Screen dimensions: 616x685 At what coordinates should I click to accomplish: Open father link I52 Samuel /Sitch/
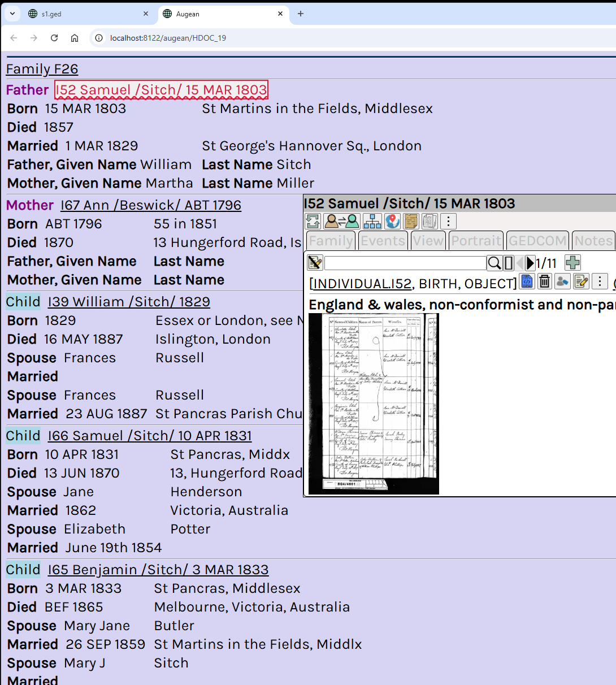point(161,90)
